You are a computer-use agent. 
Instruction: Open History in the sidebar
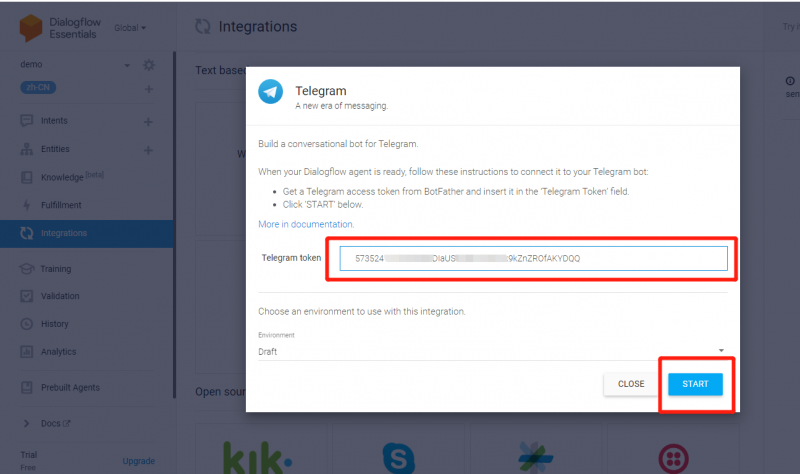(55, 324)
